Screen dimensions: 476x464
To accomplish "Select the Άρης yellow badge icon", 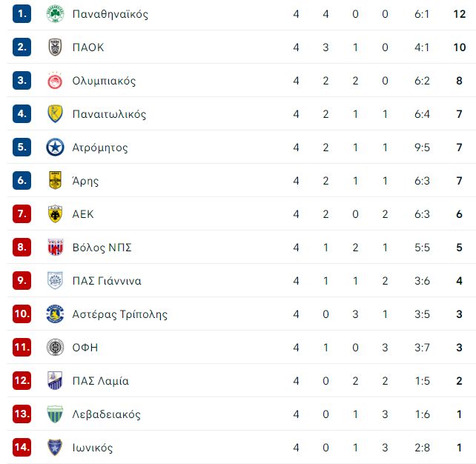I will coord(55,180).
